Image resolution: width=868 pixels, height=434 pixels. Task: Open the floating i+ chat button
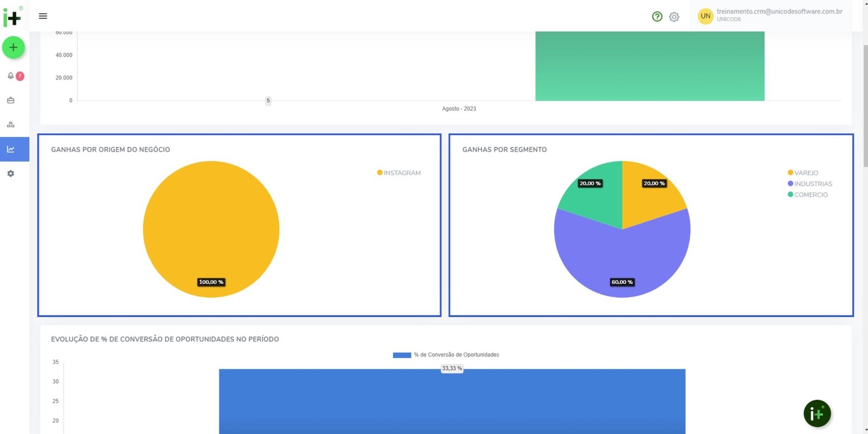(x=816, y=414)
